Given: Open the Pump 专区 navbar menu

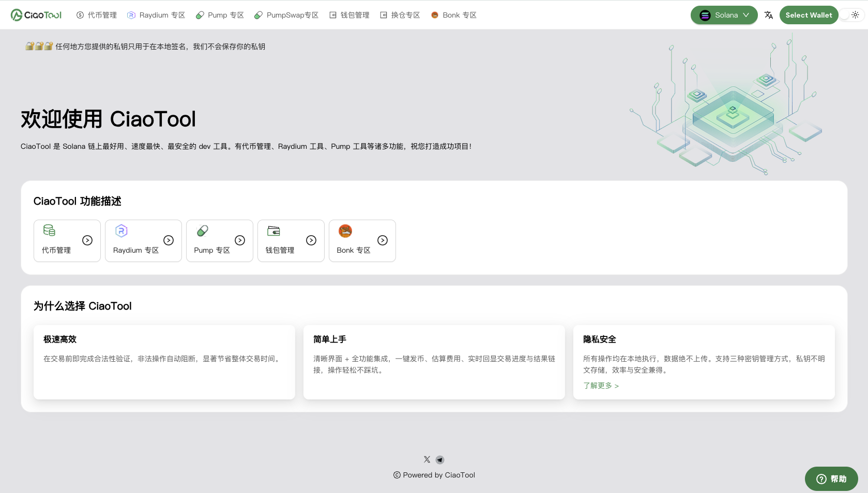Looking at the screenshot, I should click(220, 15).
